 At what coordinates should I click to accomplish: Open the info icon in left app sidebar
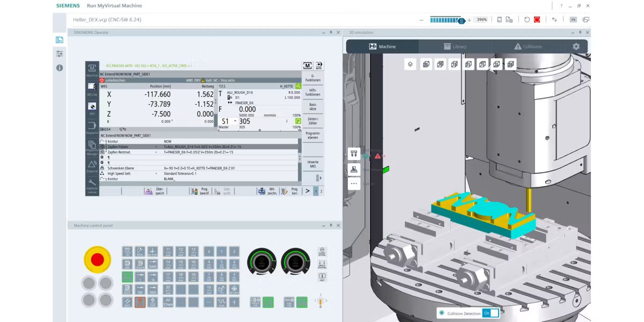pyautogui.click(x=60, y=68)
